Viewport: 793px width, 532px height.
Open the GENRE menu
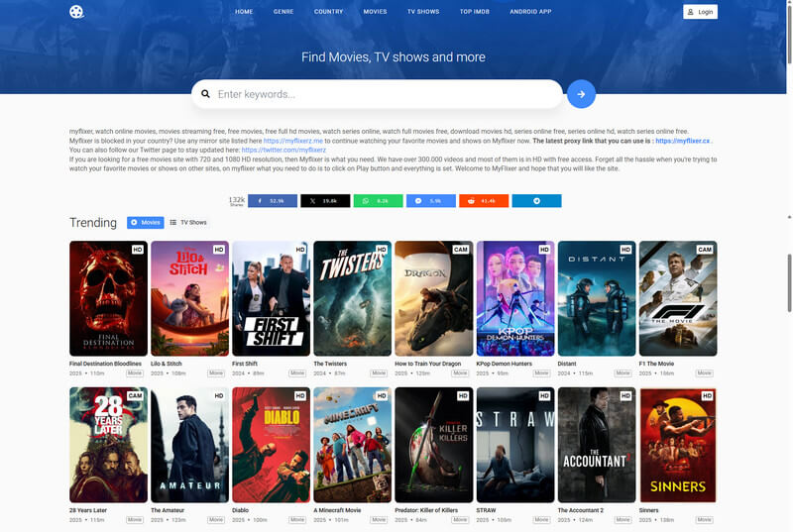coord(283,12)
